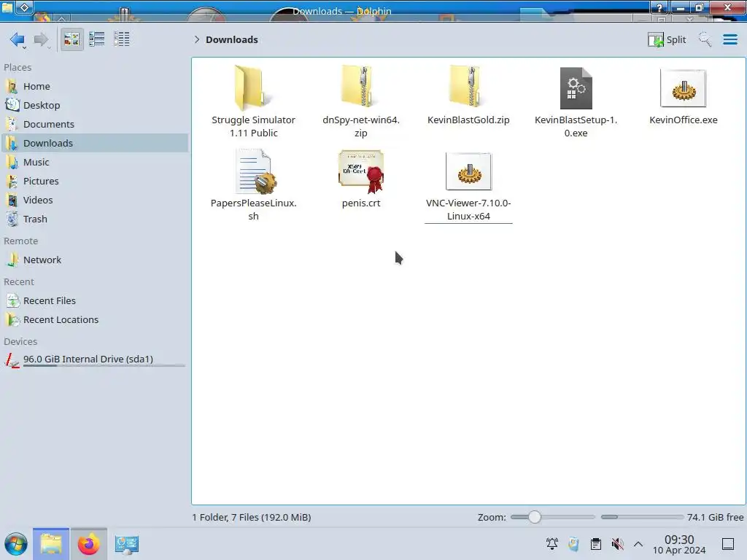Open Recent Locations entry

[95, 320]
